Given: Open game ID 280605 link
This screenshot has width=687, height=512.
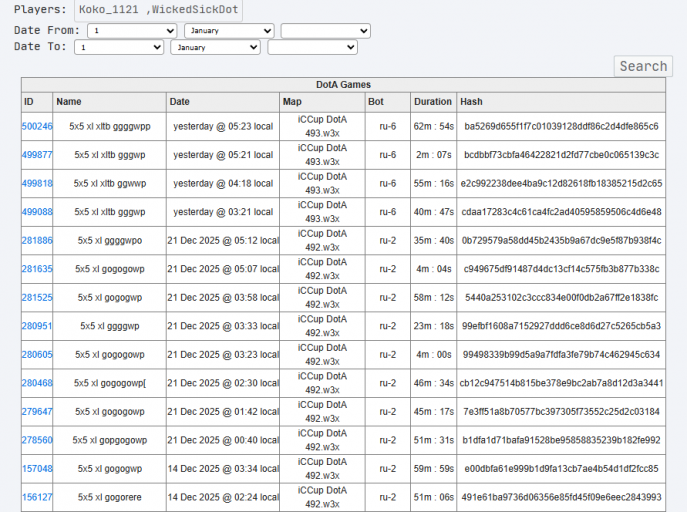Looking at the screenshot, I should tap(37, 354).
